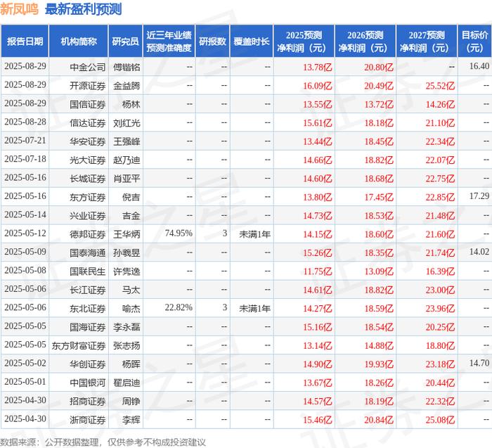
Task: Click the 新凤鸣 stock name title
Action: (x=19, y=8)
